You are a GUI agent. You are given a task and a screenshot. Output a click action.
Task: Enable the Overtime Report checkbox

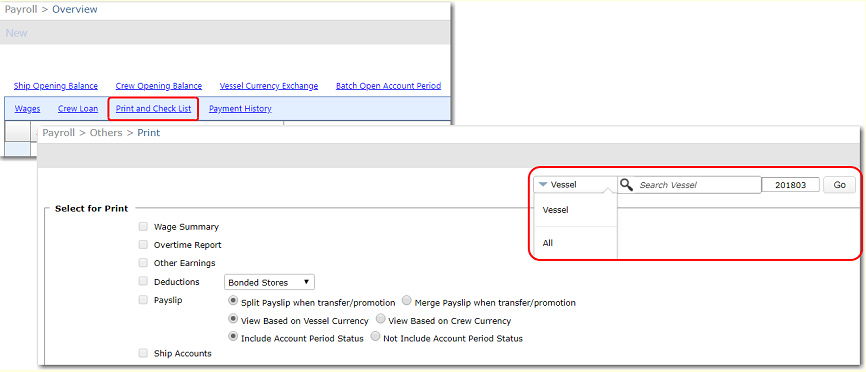[144, 245]
